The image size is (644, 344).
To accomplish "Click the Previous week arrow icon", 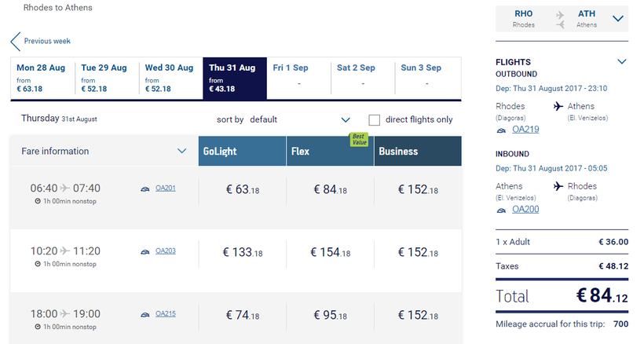I will [x=16, y=42].
